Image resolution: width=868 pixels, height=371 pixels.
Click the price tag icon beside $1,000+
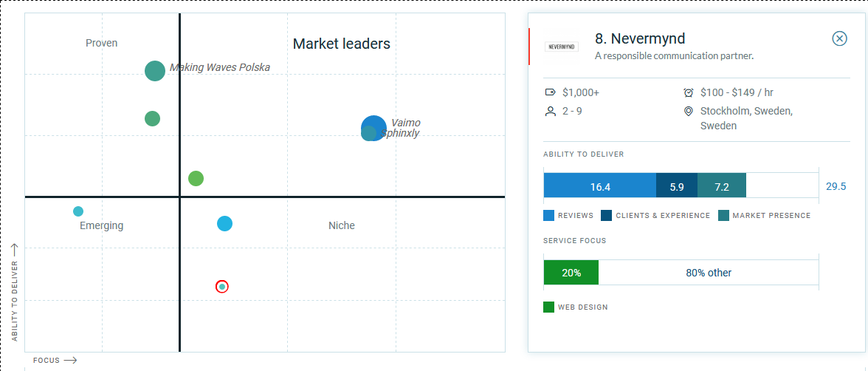549,92
